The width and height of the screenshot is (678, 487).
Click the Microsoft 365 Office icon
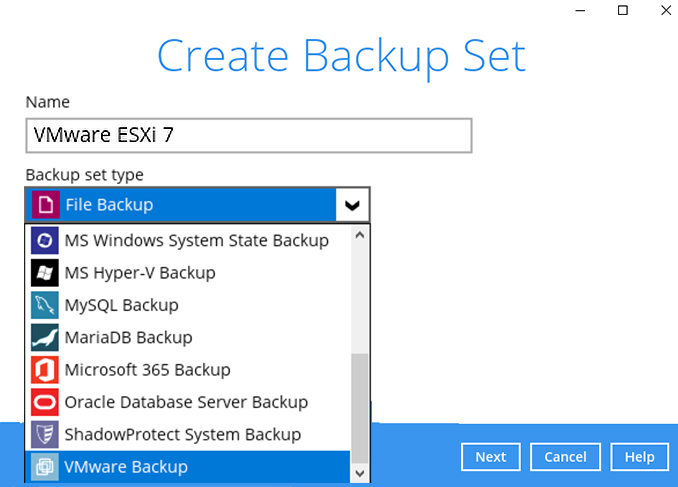click(x=45, y=370)
